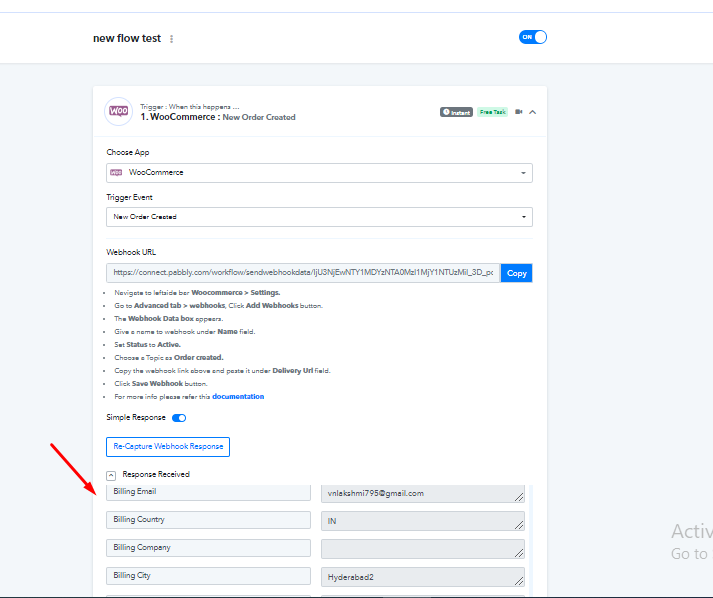
Task: Click the Billing City label field
Action: [208, 576]
